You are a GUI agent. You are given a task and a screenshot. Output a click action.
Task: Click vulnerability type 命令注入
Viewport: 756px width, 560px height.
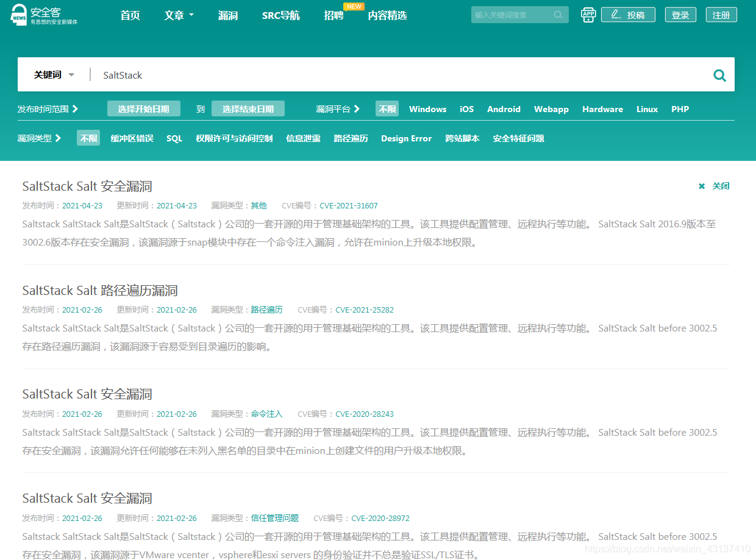tap(267, 414)
